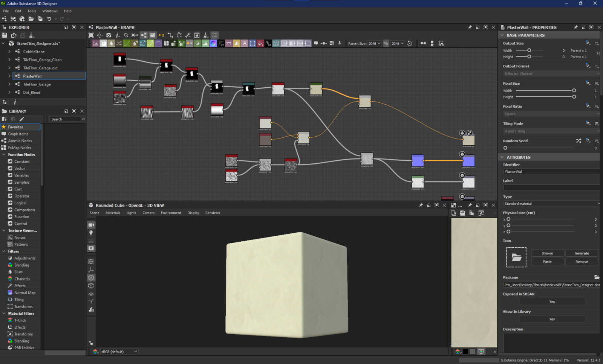
Task: Toggle the 3D view wireframe cube icon
Action: [x=91, y=286]
